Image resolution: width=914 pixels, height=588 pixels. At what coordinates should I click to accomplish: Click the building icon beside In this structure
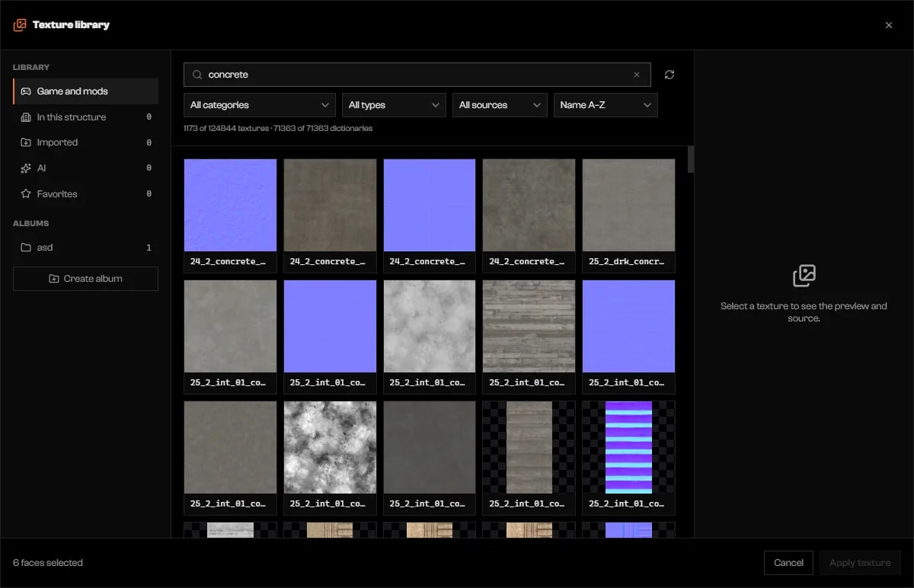tap(26, 117)
